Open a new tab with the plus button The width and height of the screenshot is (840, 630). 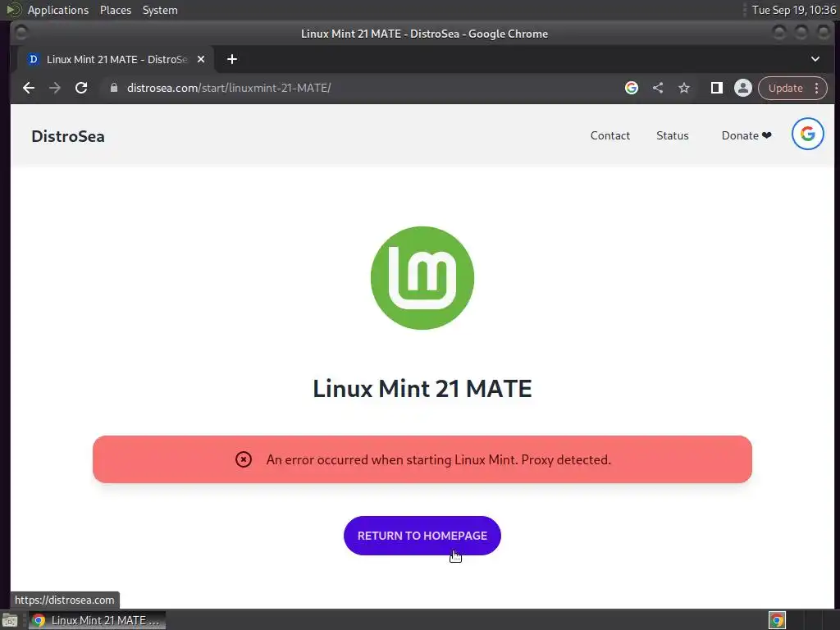click(232, 59)
